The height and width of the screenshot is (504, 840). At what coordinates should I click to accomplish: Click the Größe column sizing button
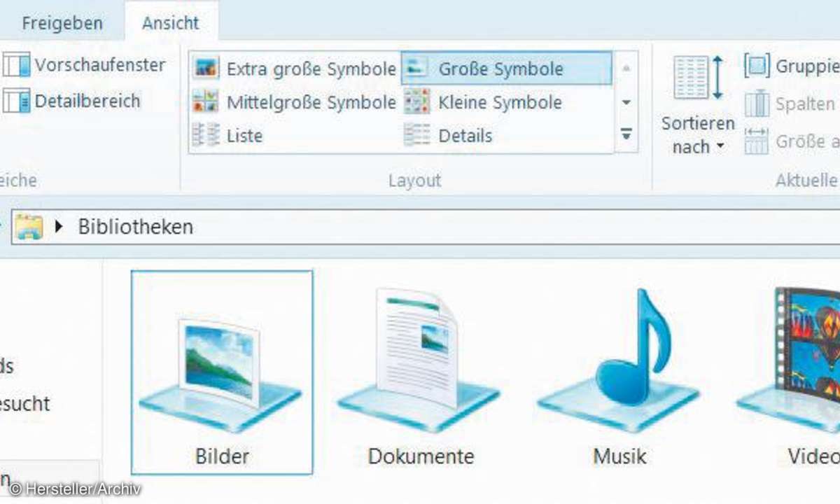(x=792, y=141)
